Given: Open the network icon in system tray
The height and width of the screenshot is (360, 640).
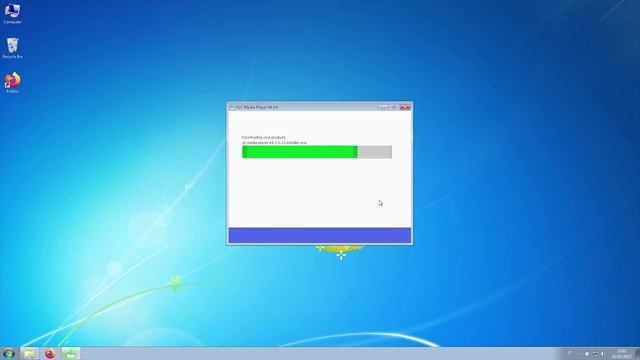Looking at the screenshot, I should coord(595,354).
